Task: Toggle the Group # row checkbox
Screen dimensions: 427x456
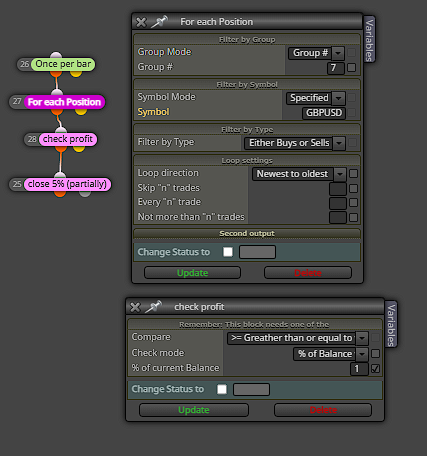Action: tap(351, 68)
